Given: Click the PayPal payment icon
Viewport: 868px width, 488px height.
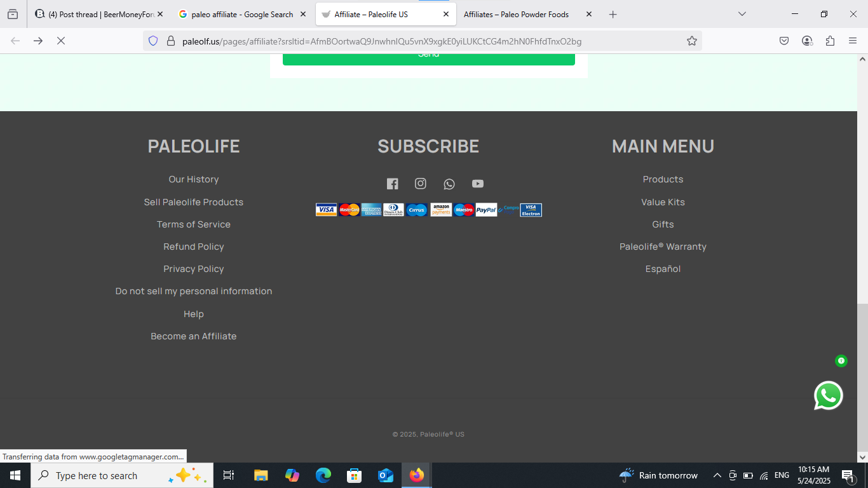Looking at the screenshot, I should [486, 210].
